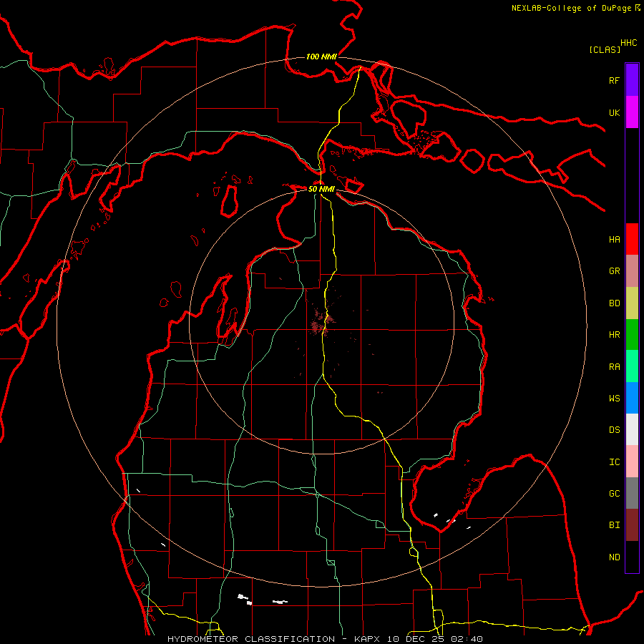Click the BI legend label

tap(614, 525)
